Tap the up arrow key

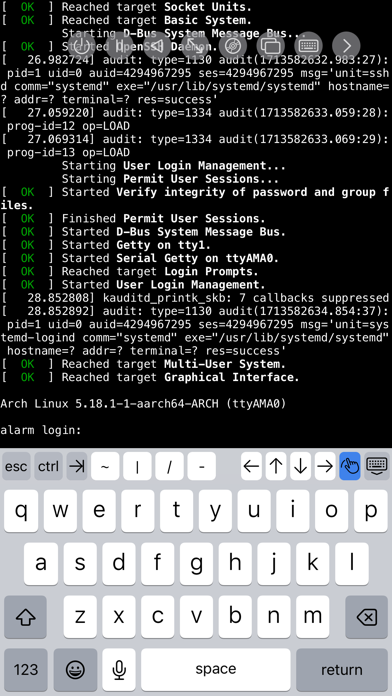(x=276, y=466)
